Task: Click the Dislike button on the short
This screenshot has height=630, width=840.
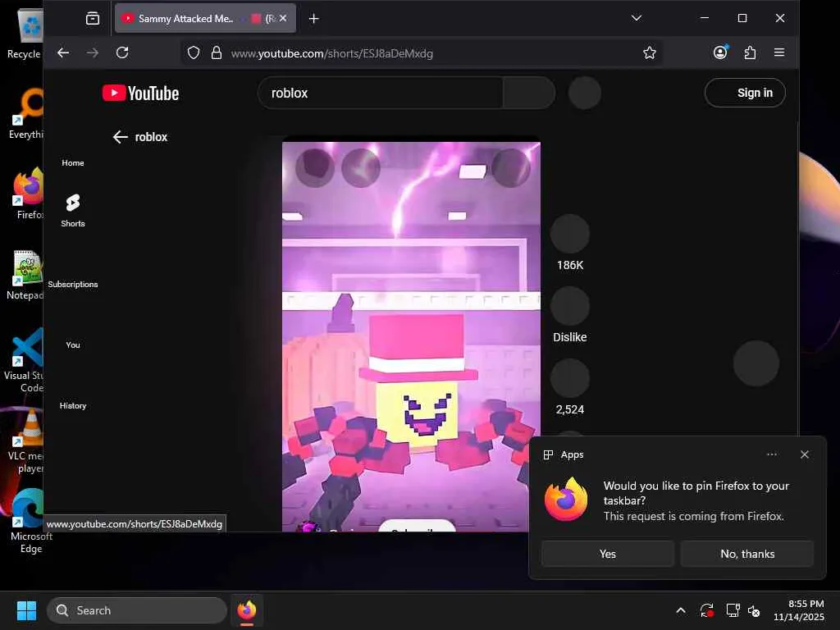Action: click(x=570, y=306)
